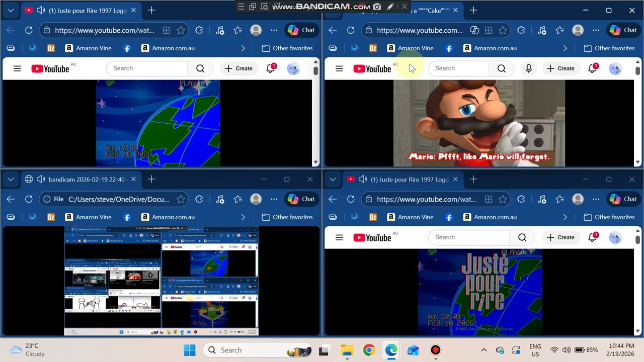Click YouTube search field in bottom-right window

coord(469,237)
